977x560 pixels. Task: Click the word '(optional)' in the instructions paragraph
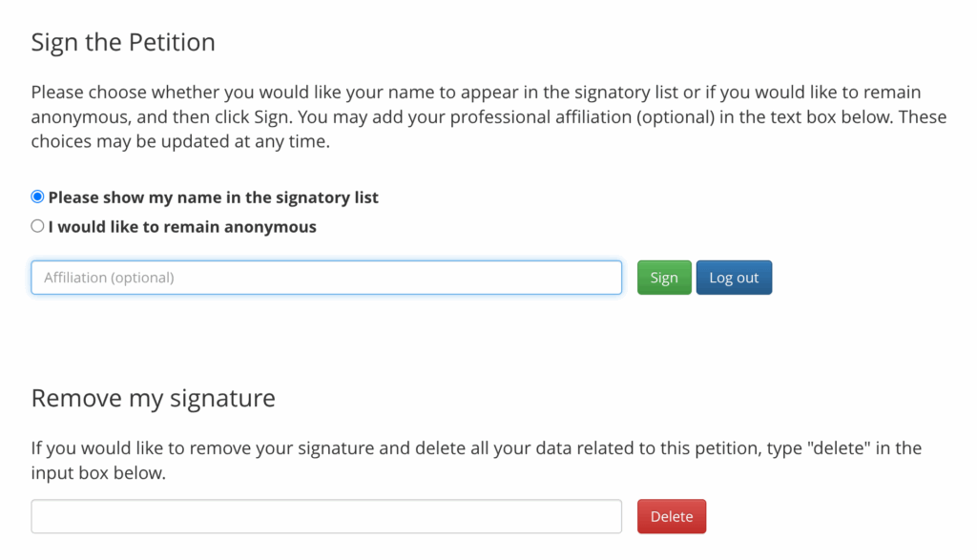723,117
